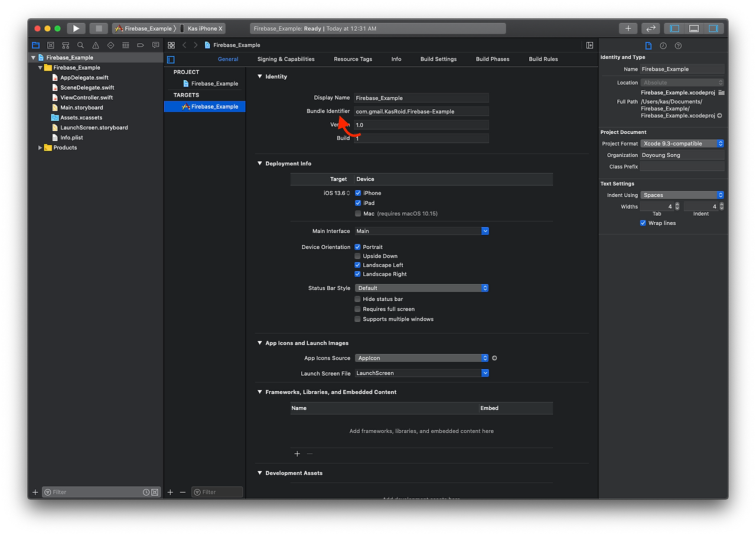Enable Requires full screen checkbox

tap(357, 309)
